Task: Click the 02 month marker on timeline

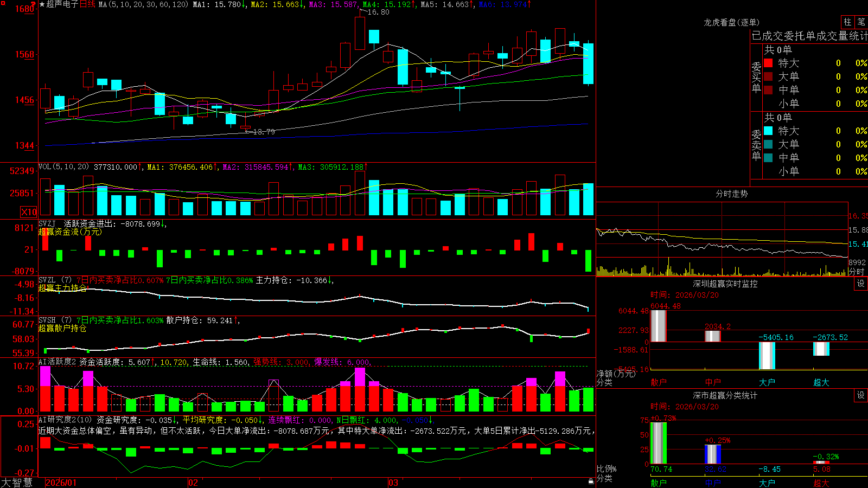Action: [193, 483]
